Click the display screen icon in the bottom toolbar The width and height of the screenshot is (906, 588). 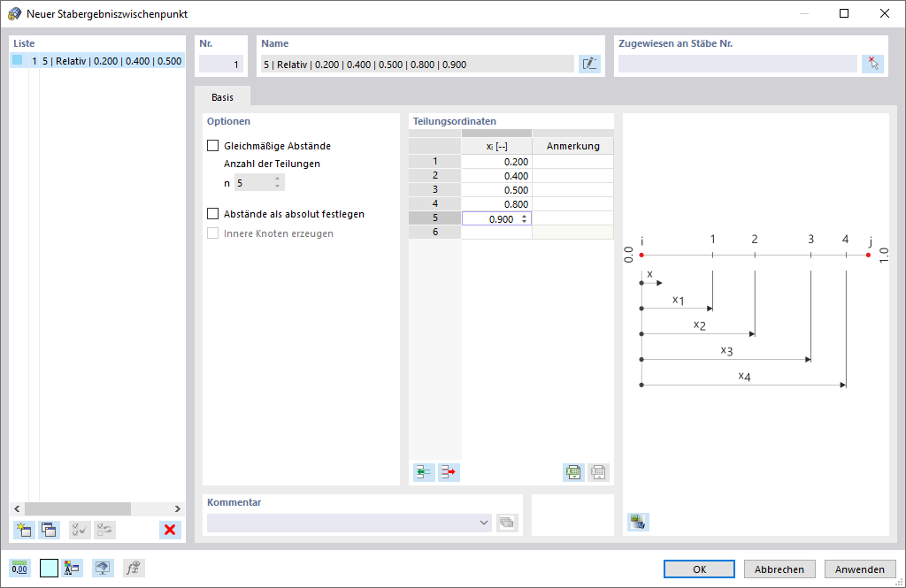(103, 568)
